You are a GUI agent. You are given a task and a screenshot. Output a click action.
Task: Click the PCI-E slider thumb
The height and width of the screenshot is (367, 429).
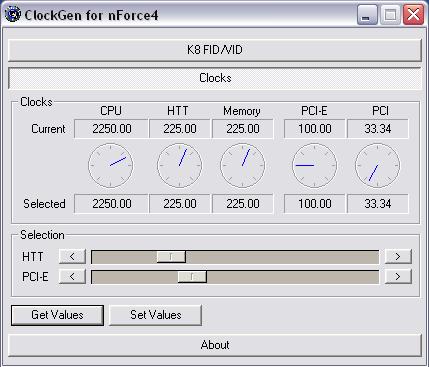tap(192, 277)
